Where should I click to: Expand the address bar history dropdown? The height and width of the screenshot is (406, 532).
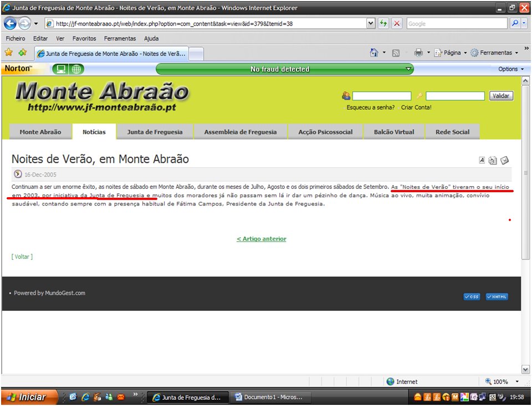[371, 23]
